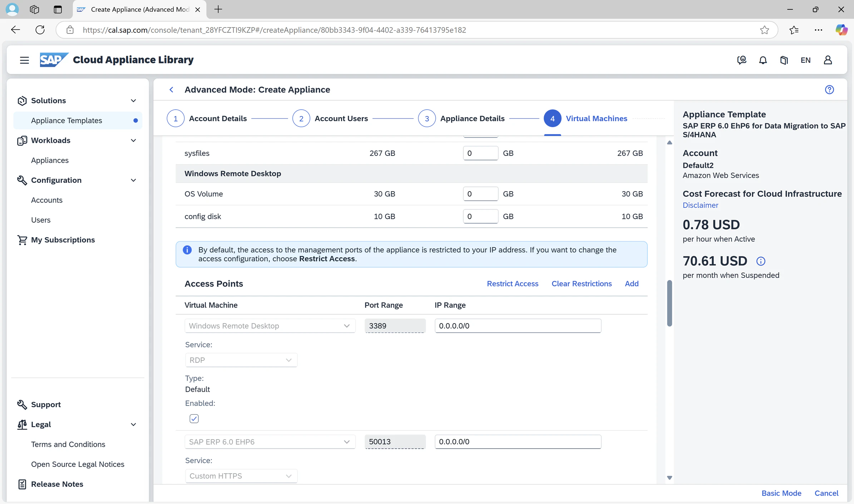Viewport: 854px width, 504px height.
Task: Open the documentation book icon in header
Action: pyautogui.click(x=784, y=60)
